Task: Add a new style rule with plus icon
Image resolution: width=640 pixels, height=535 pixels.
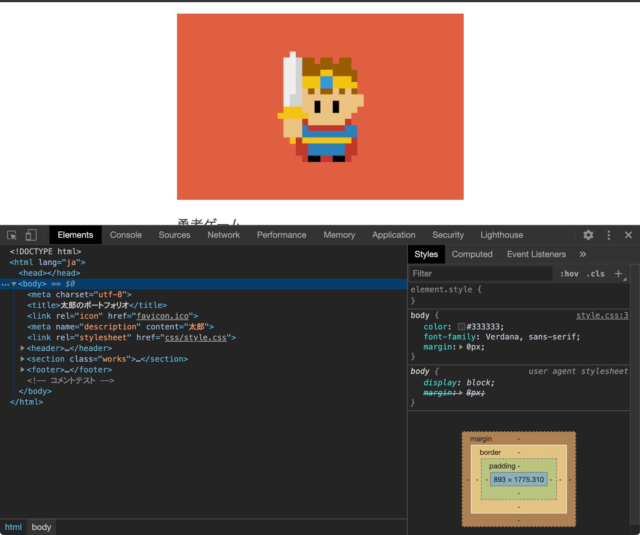Action: (619, 274)
